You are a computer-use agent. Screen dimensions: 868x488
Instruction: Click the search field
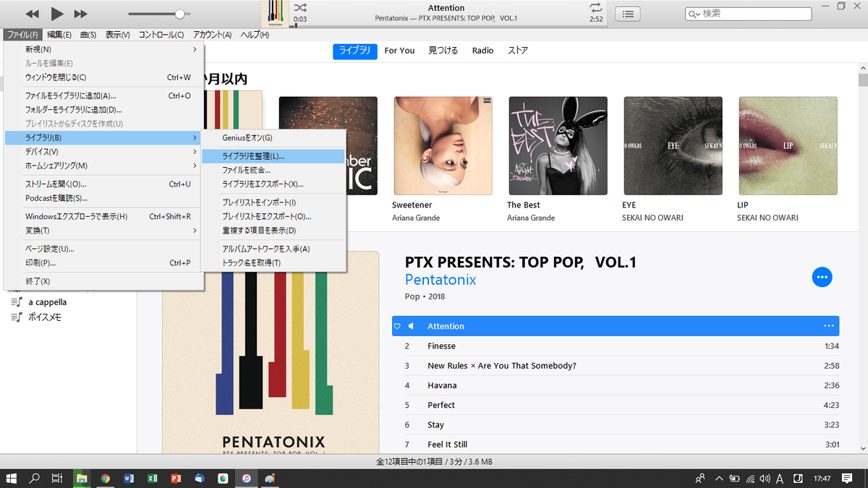click(x=748, y=14)
